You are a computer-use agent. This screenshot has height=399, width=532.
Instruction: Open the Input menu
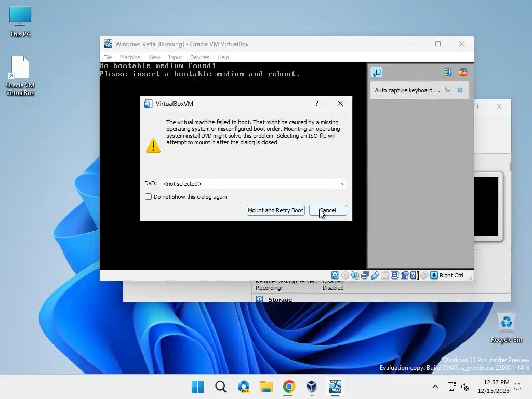click(175, 57)
